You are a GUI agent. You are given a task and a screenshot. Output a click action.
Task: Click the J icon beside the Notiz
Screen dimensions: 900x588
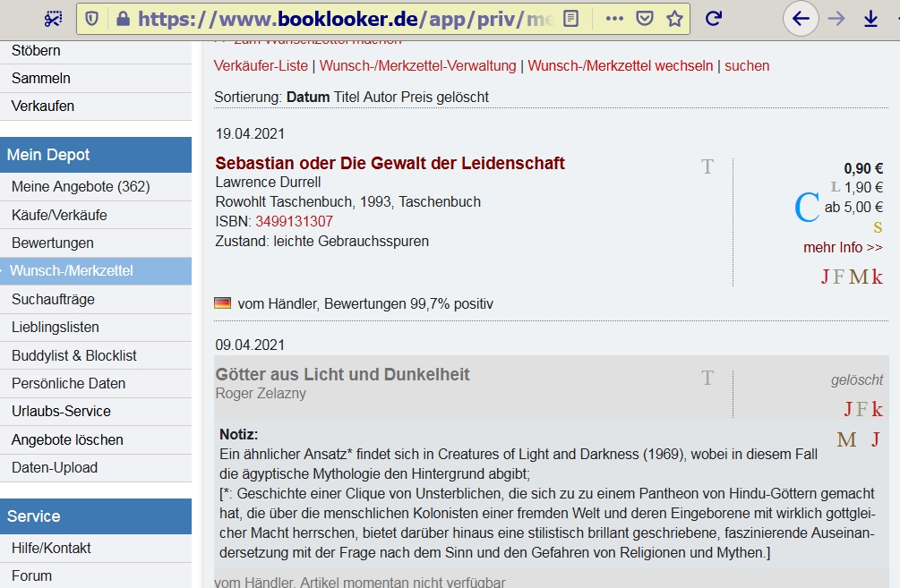(x=876, y=440)
